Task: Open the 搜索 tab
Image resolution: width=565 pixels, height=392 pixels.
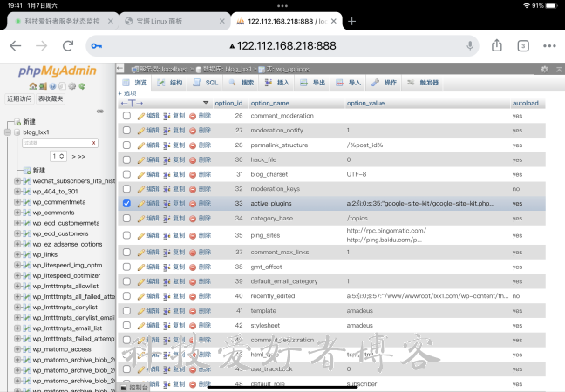Action: pos(242,83)
